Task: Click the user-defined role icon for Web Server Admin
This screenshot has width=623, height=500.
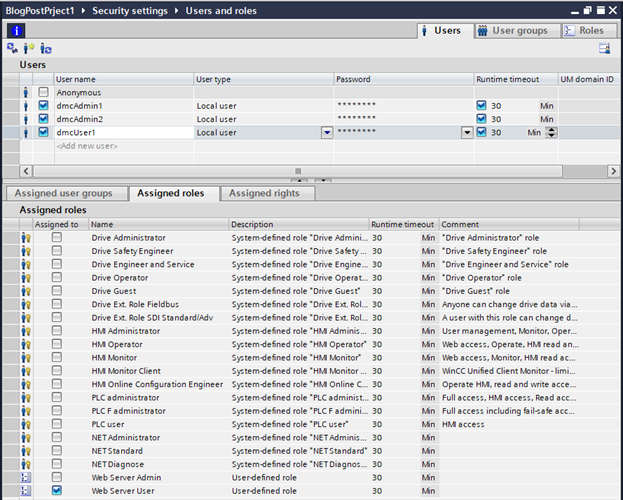Action: click(x=26, y=477)
